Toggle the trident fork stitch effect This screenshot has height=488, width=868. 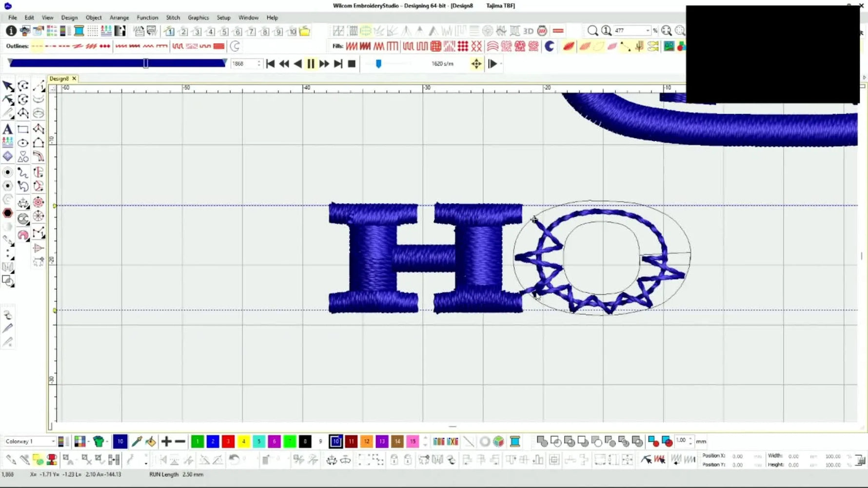[x=639, y=46]
